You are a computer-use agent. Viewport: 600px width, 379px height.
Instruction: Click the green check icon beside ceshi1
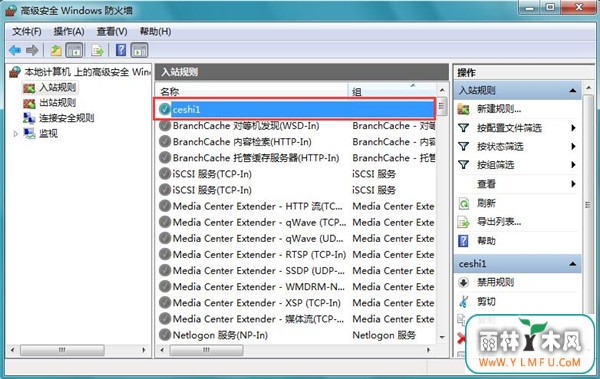165,109
